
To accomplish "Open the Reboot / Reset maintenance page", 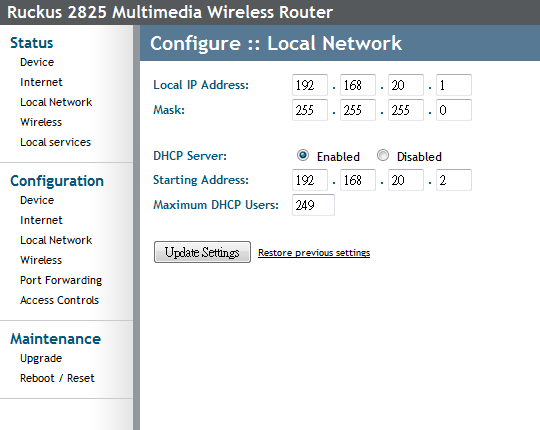I will (x=57, y=378).
